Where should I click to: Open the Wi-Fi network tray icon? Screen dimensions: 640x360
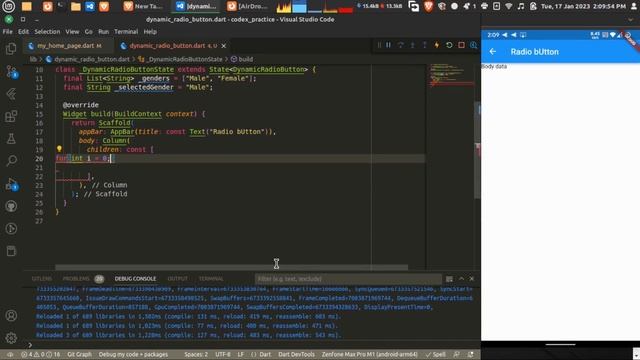click(x=509, y=6)
